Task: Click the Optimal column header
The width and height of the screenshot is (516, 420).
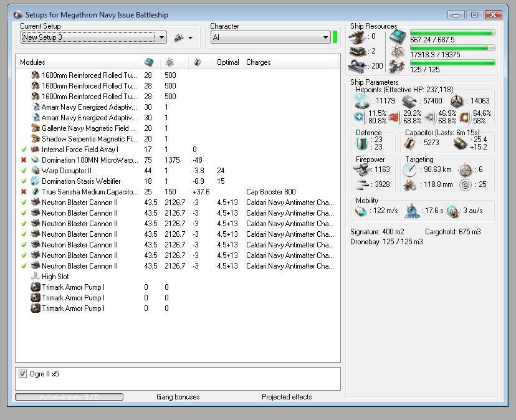Action: point(227,62)
